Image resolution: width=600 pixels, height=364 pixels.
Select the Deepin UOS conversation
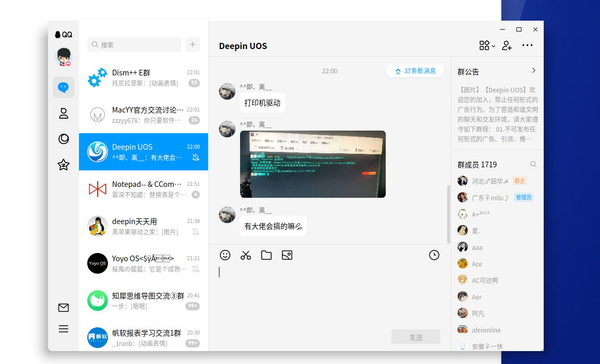144,152
